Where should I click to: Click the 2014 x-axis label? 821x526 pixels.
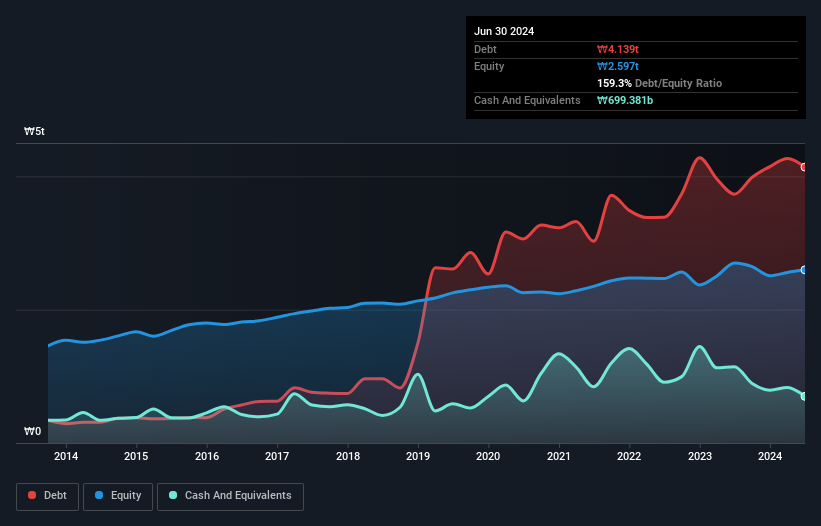tap(66, 456)
